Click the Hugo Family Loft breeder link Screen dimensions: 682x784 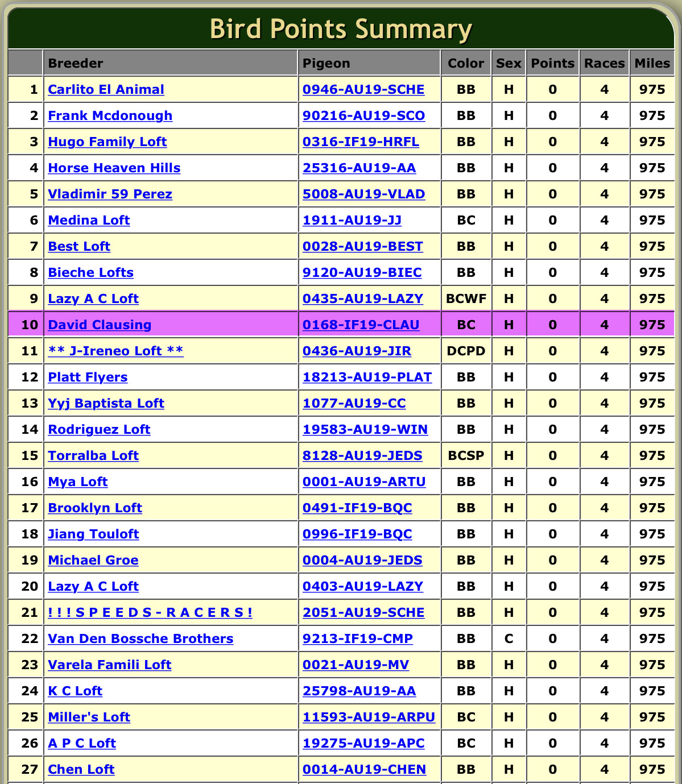tap(107, 142)
